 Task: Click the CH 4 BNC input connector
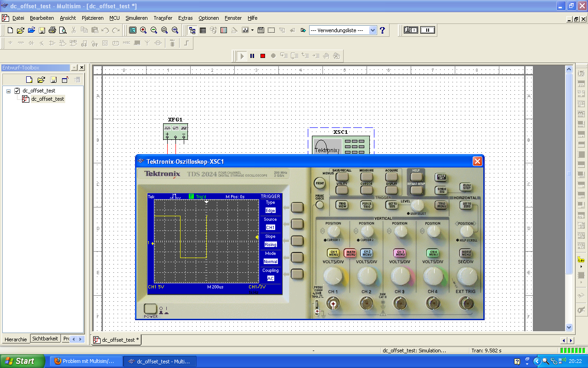tap(433, 304)
